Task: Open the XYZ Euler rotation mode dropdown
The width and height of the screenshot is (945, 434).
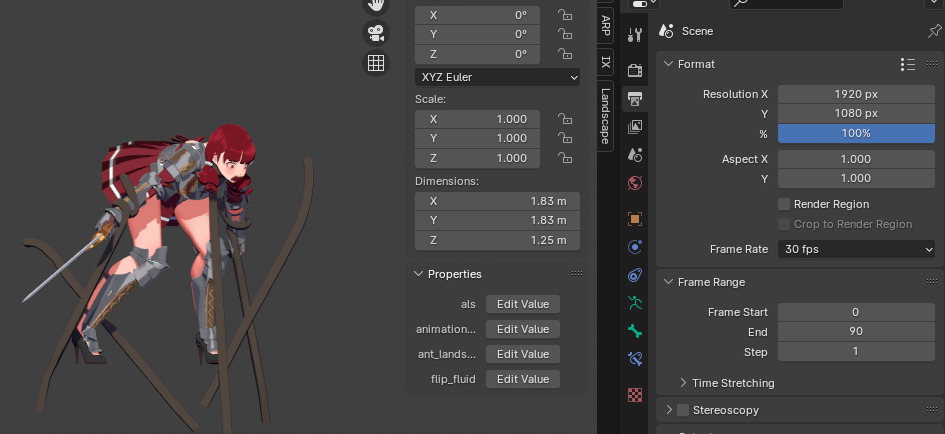Action: (497, 77)
